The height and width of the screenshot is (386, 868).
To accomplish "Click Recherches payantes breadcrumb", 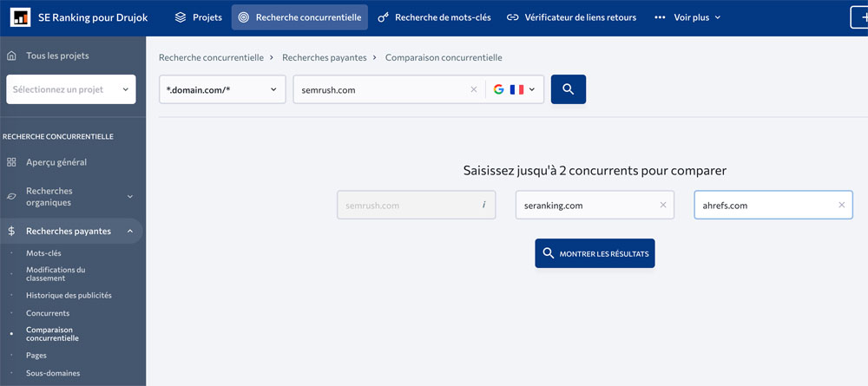I will pos(325,57).
